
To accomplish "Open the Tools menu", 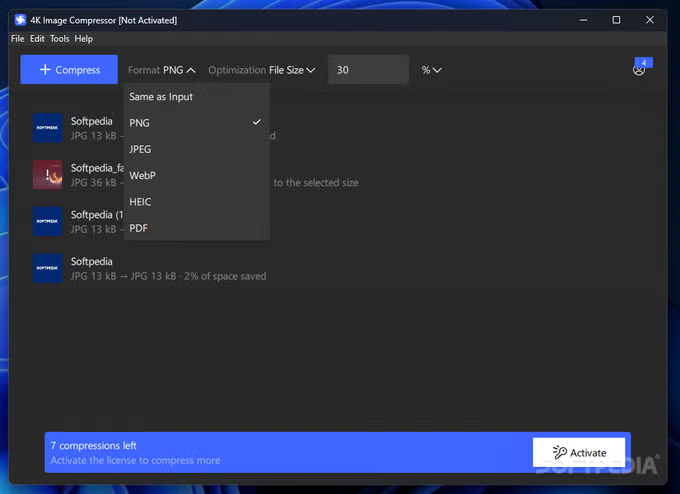I will tap(60, 39).
